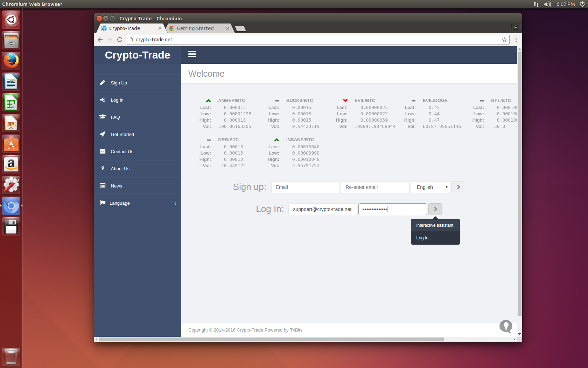Click the pencil icon beside Sign Up

[103, 83]
